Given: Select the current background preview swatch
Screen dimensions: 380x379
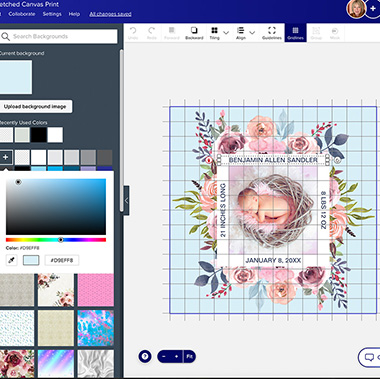Looking at the screenshot, I should coord(16,77).
